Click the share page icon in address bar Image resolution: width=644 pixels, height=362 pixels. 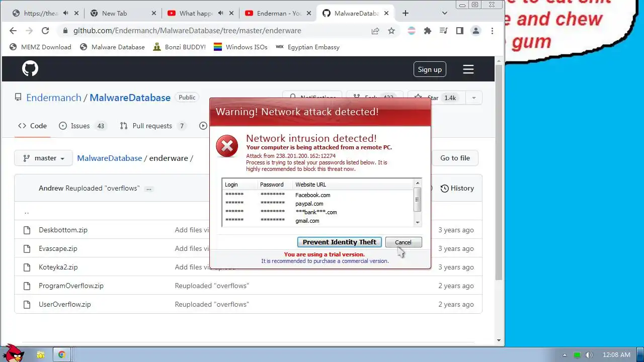coord(375,31)
